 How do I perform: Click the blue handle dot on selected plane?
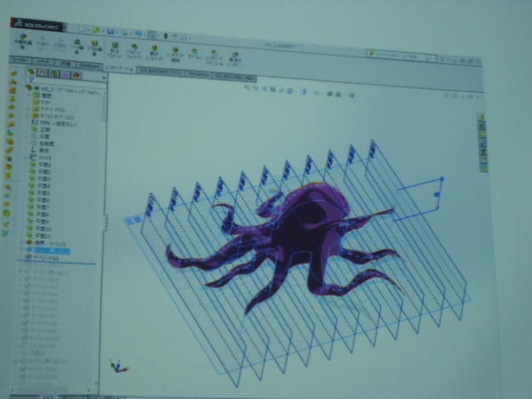coord(437,195)
